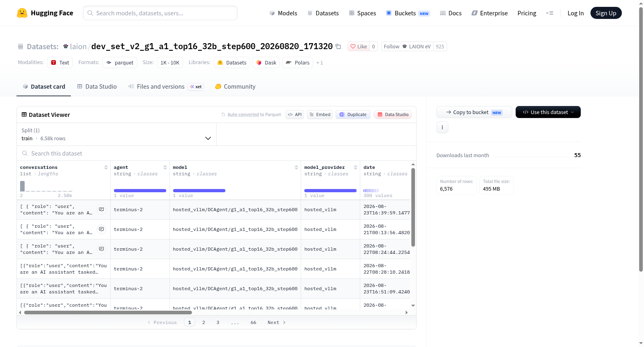Switch to Data Studio tab
644x347 pixels.
(97, 87)
